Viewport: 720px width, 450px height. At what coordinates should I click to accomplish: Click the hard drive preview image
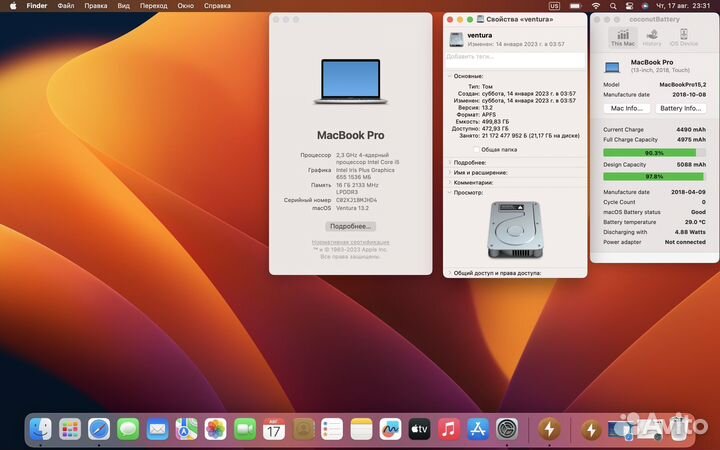(x=515, y=230)
